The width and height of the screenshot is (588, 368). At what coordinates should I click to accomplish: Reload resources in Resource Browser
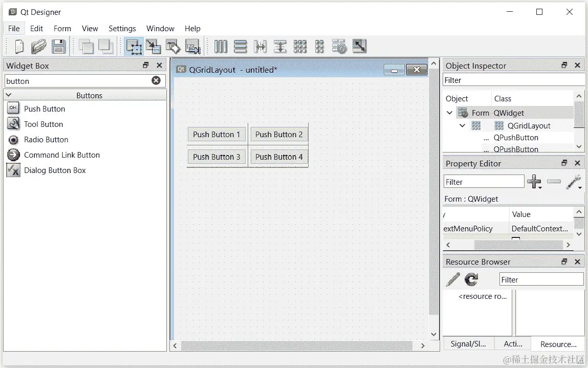pos(471,279)
